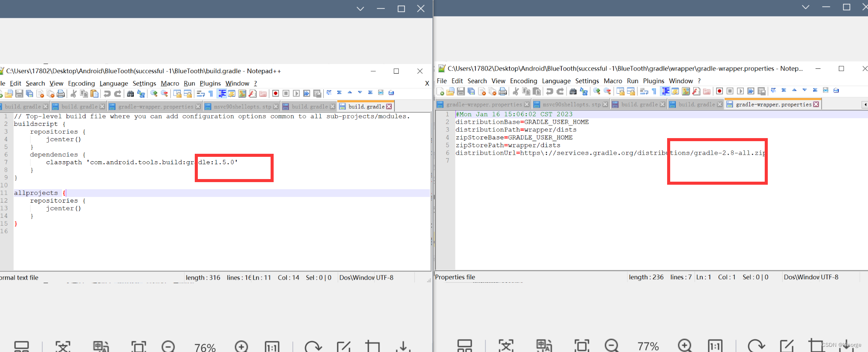Image resolution: width=868 pixels, height=352 pixels.
Task: Open Document Map in right Notepad++ toolbar
Action: click(x=686, y=91)
